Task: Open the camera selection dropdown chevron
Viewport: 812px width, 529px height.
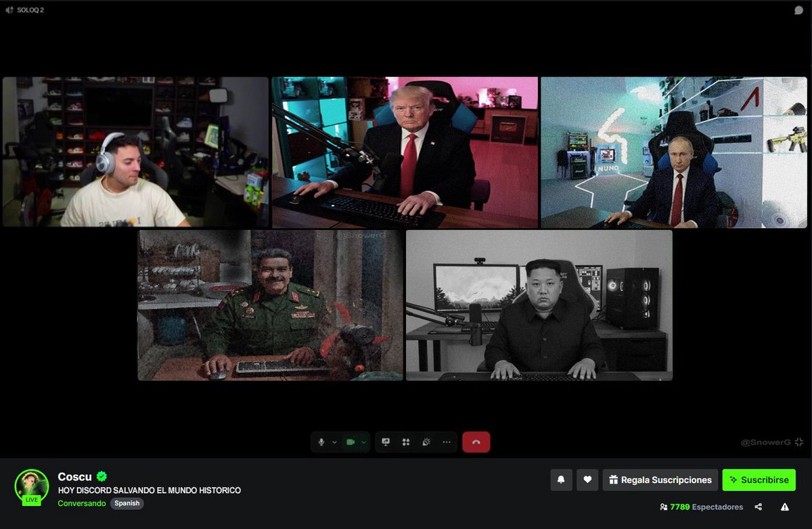Action: (x=363, y=442)
